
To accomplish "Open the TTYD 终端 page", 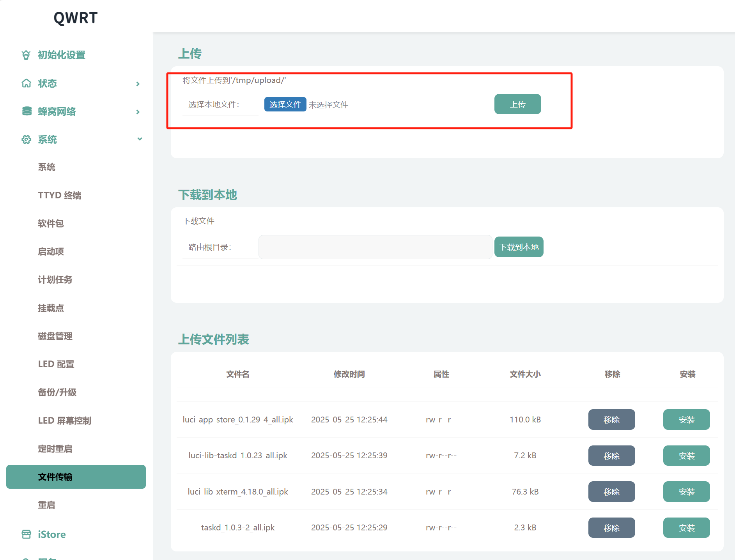I will click(59, 195).
